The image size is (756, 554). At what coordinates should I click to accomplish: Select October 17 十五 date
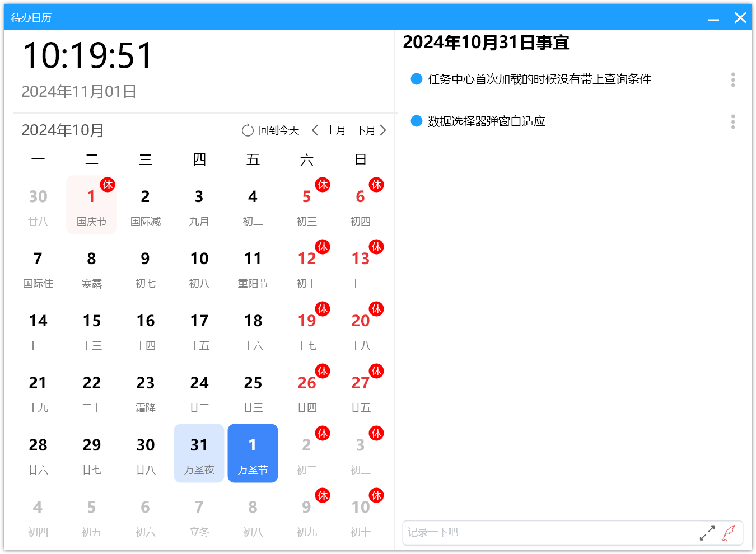point(199,329)
